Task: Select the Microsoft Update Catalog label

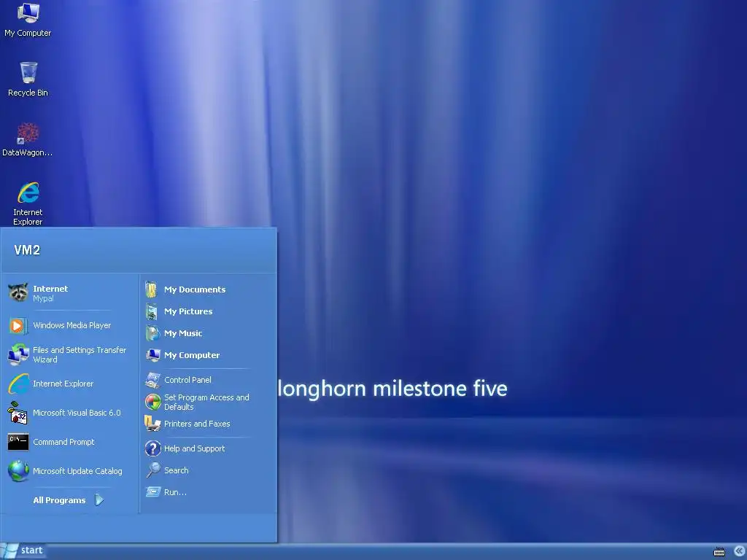Action: coord(77,471)
